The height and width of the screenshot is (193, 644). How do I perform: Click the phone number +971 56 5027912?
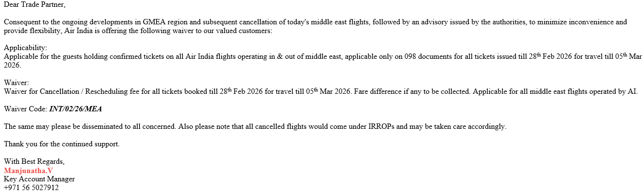[x=31, y=187]
